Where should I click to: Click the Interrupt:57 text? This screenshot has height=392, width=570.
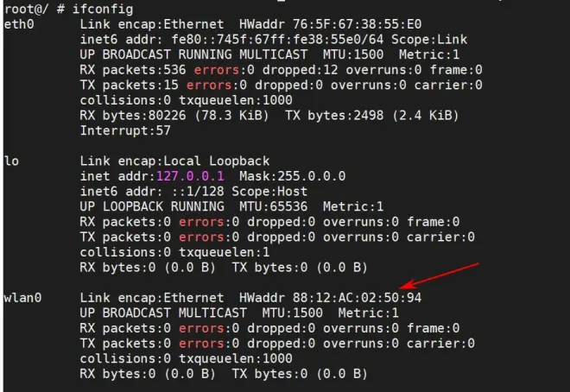point(125,130)
